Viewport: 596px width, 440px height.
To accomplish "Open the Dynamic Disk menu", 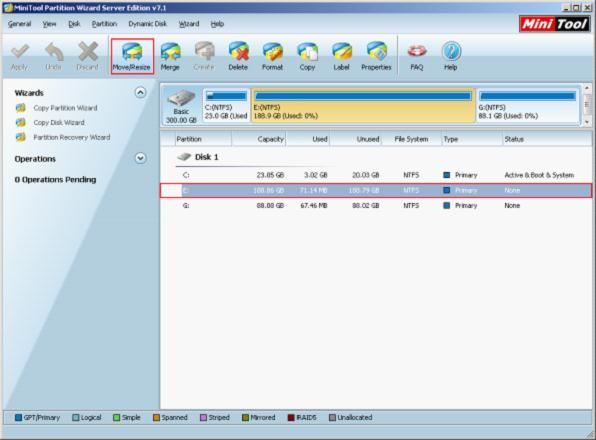I will [147, 24].
